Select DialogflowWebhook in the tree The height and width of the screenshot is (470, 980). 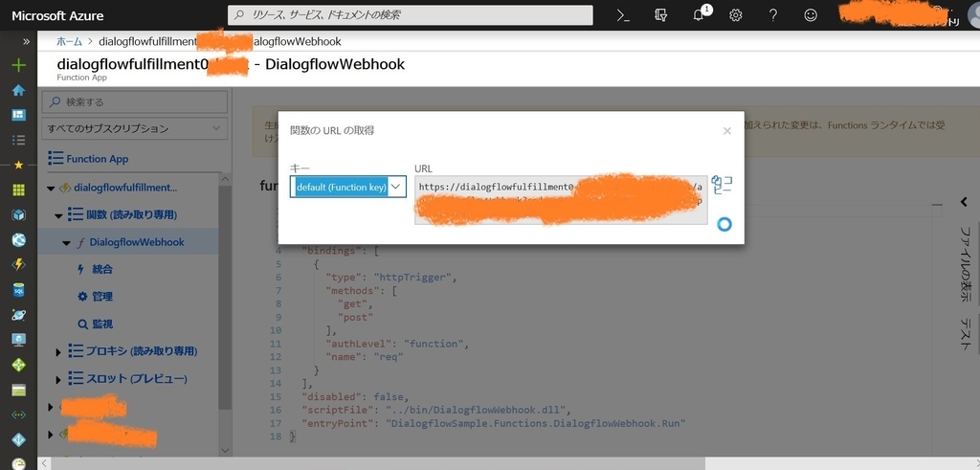pos(136,242)
